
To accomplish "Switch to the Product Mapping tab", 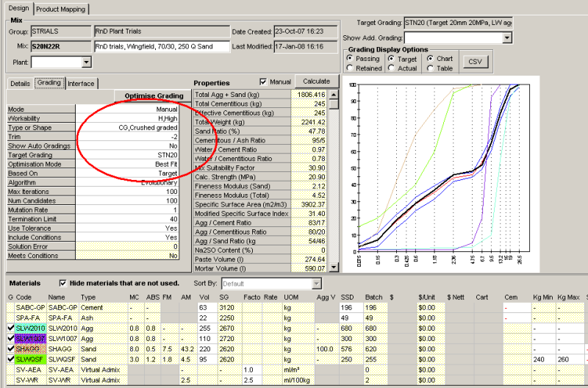I will [x=61, y=9].
